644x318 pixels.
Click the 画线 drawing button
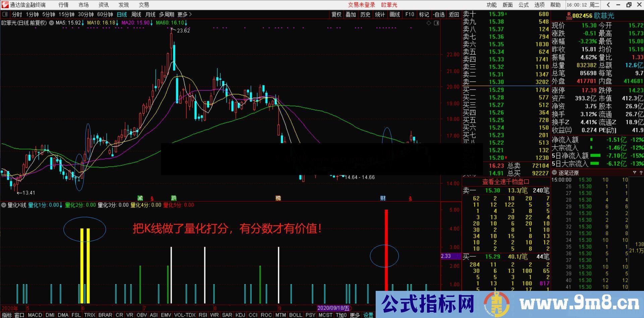395,14
